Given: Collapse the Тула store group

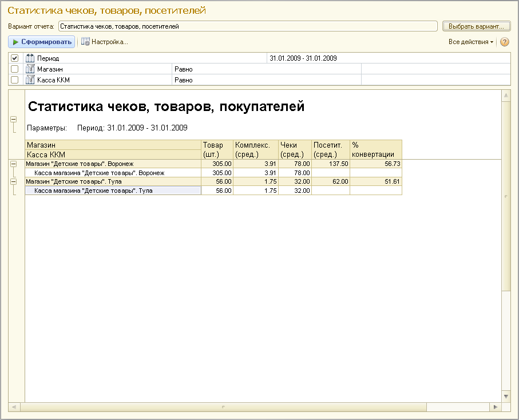Looking at the screenshot, I should tap(13, 181).
